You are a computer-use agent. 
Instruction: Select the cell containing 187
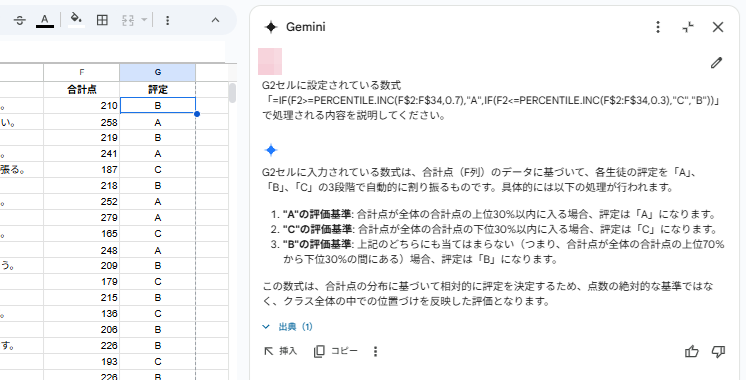pyautogui.click(x=82, y=170)
